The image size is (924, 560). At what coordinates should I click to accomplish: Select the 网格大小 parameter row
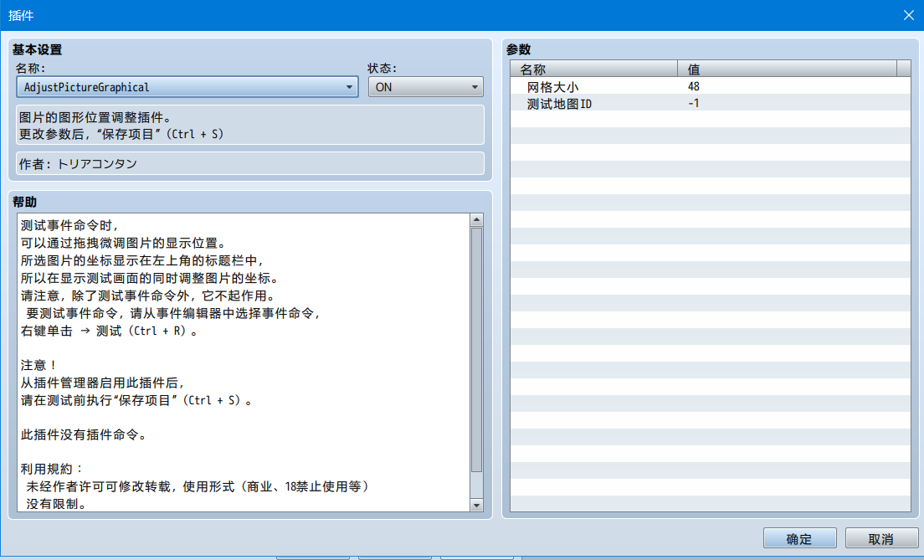pyautogui.click(x=710, y=87)
